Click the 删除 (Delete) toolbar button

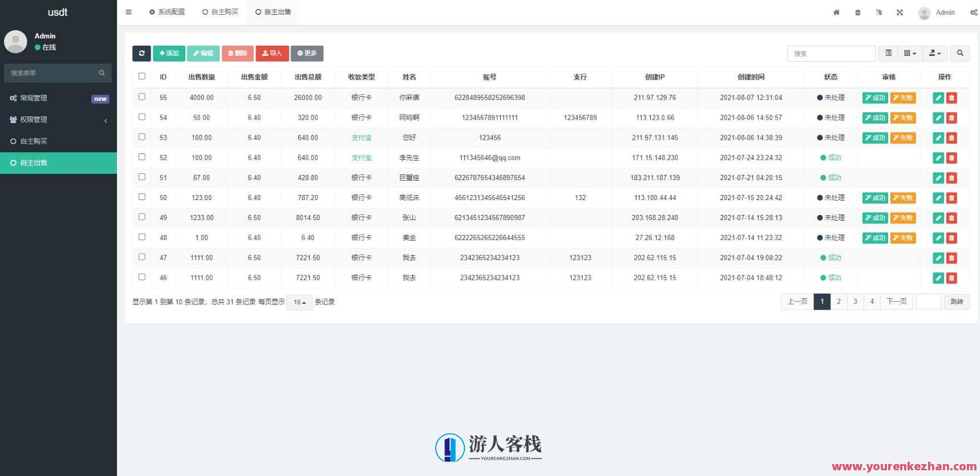pyautogui.click(x=237, y=53)
